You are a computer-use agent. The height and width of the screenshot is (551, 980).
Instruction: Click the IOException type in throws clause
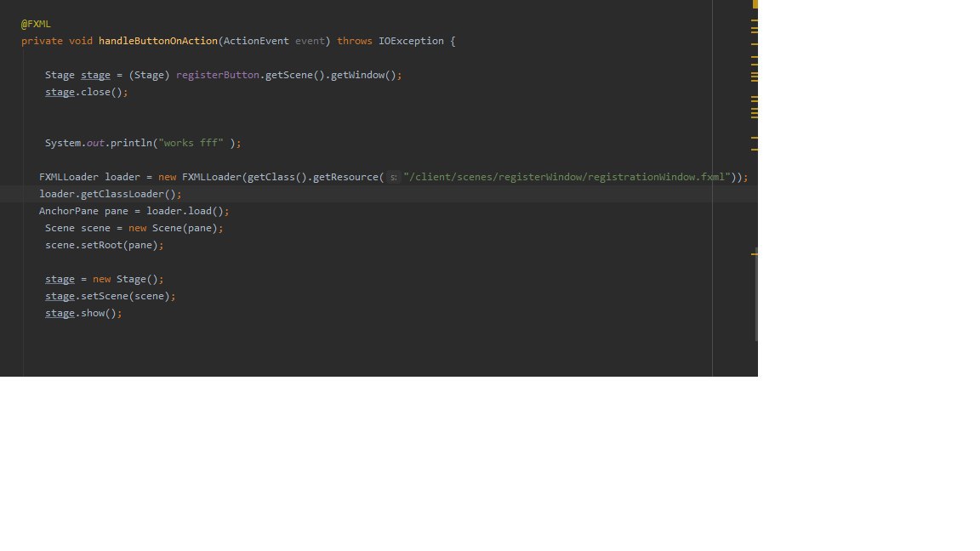point(411,41)
